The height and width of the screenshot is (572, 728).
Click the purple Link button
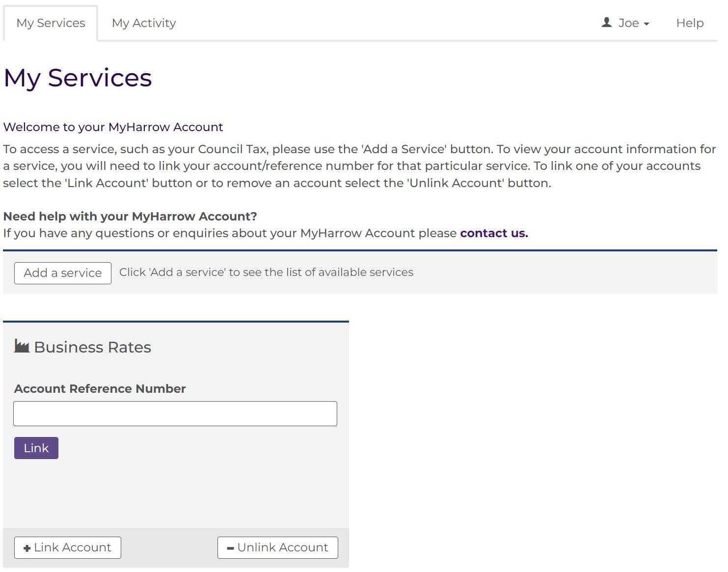(x=36, y=448)
